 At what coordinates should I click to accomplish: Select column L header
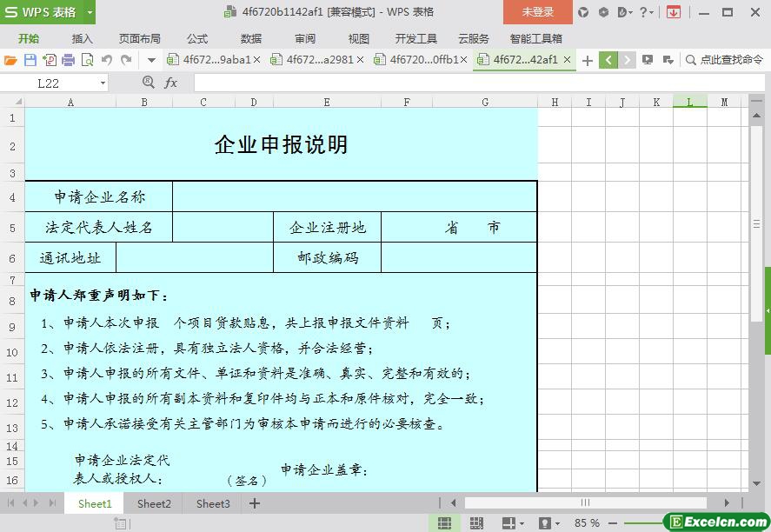point(689,102)
